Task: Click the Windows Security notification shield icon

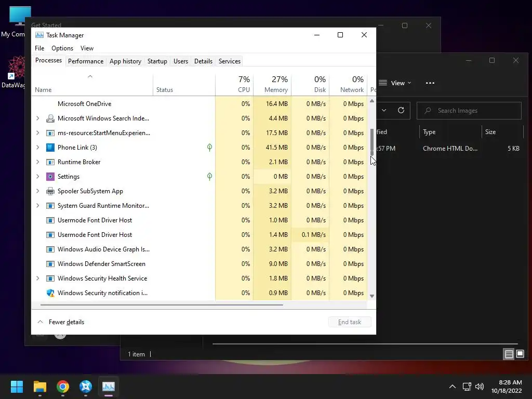Action: pyautogui.click(x=50, y=293)
